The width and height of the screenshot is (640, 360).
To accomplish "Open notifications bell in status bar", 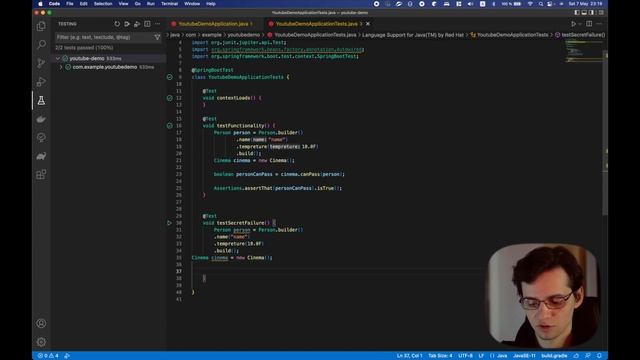I will tap(599, 356).
